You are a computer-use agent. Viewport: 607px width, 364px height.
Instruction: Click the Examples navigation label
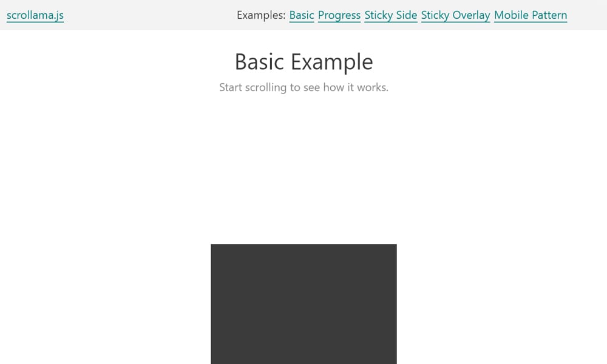[260, 15]
